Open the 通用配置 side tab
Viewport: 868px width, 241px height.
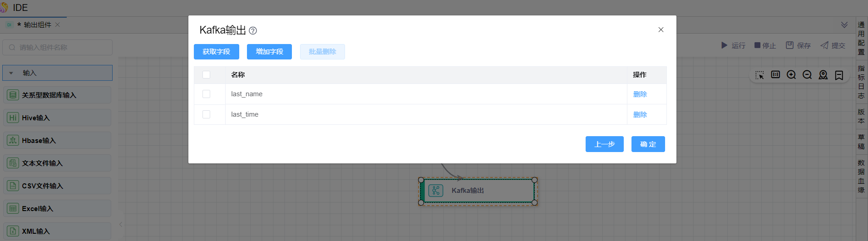[x=861, y=39]
